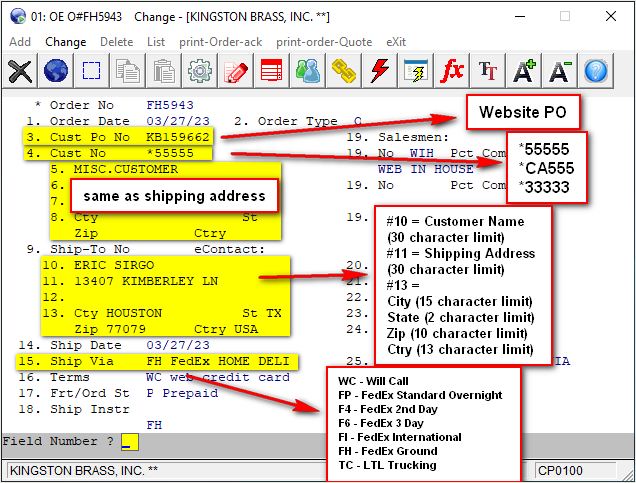The image size is (636, 483).
Task: Click the eContact: field label
Action: click(x=230, y=249)
